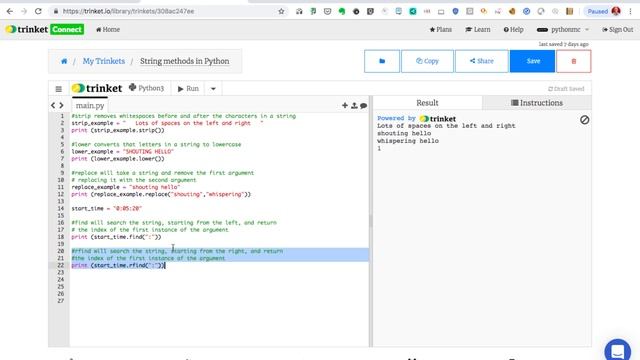This screenshot has height=360, width=640.
Task: Go to Home in the navigation bar
Action: (108, 29)
